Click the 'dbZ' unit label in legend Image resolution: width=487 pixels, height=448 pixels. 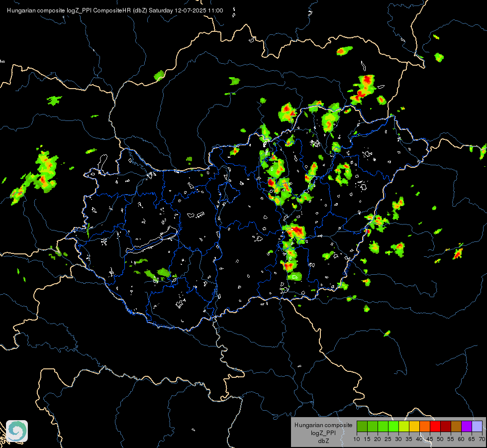(x=323, y=441)
